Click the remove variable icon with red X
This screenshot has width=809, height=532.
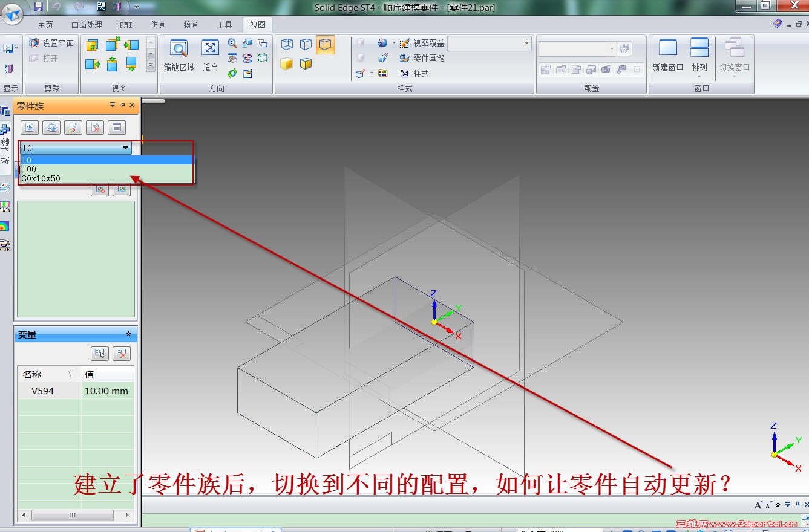click(122, 354)
